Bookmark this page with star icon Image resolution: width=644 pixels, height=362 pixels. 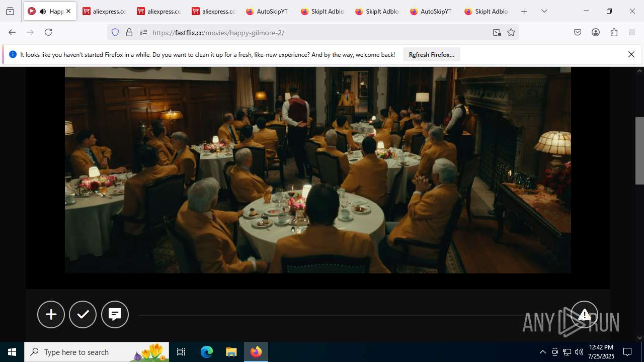tap(511, 32)
